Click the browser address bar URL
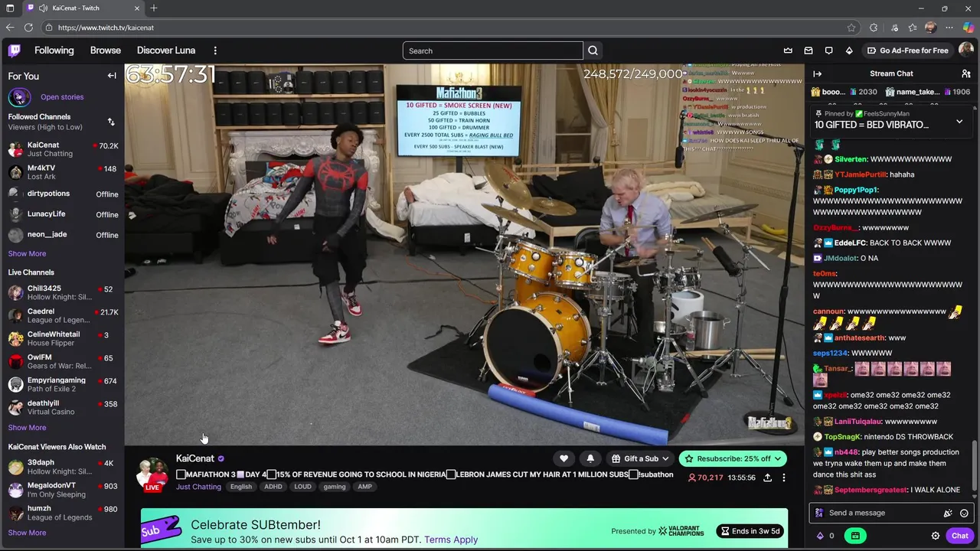This screenshot has height=551, width=980. (x=106, y=28)
